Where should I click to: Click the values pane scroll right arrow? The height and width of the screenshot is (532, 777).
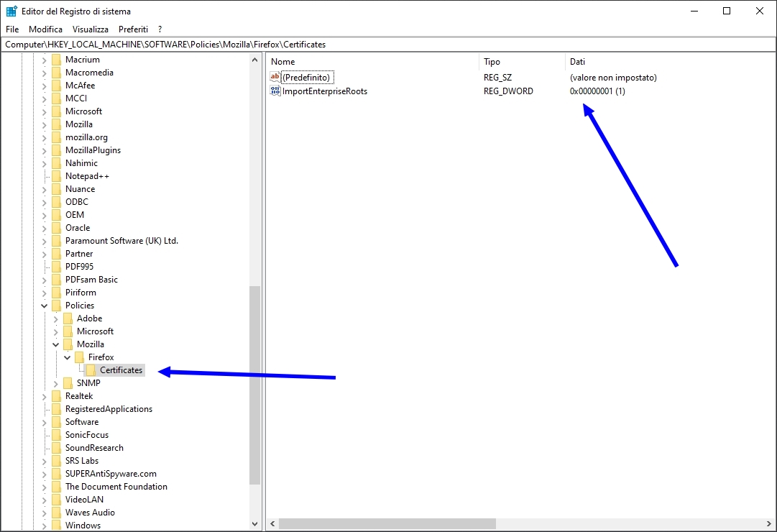point(769,523)
